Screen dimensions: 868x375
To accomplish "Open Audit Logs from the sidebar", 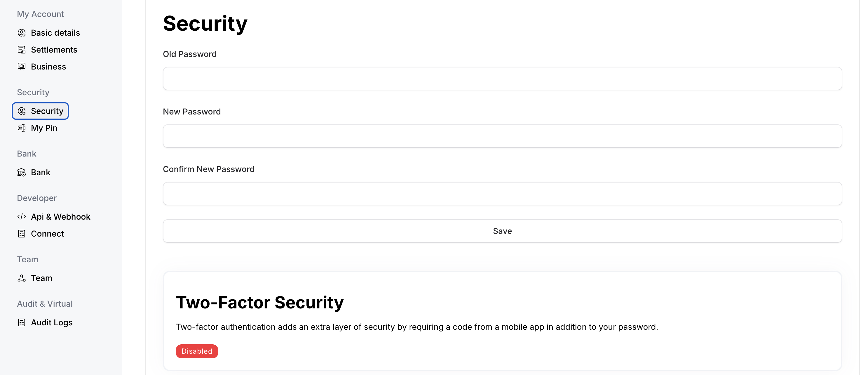I will tap(52, 323).
